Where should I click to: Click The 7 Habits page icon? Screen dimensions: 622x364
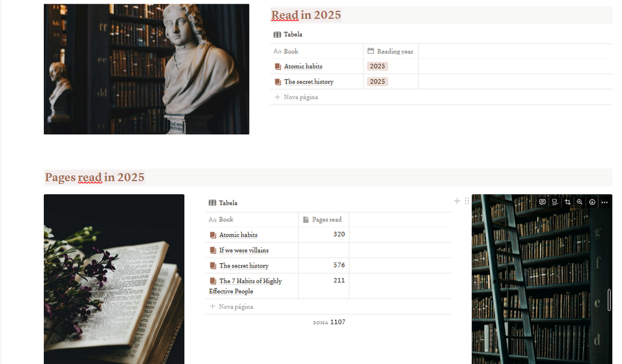[213, 281]
